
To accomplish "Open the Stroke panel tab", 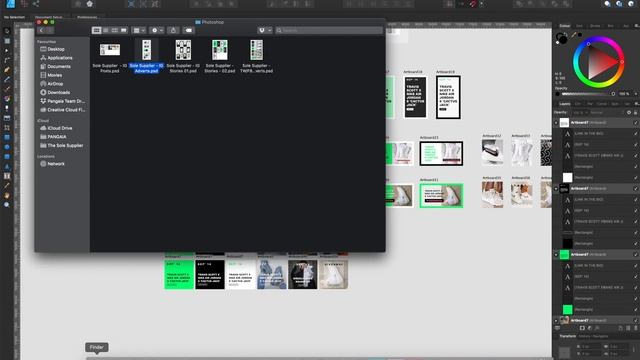I will [595, 26].
